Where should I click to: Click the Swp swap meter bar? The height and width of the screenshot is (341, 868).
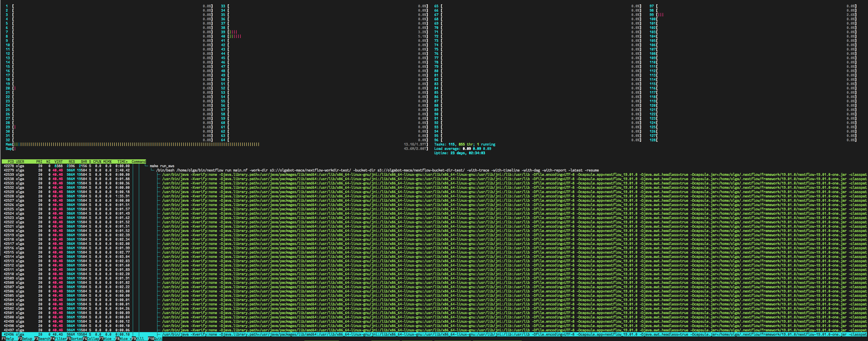[217, 149]
